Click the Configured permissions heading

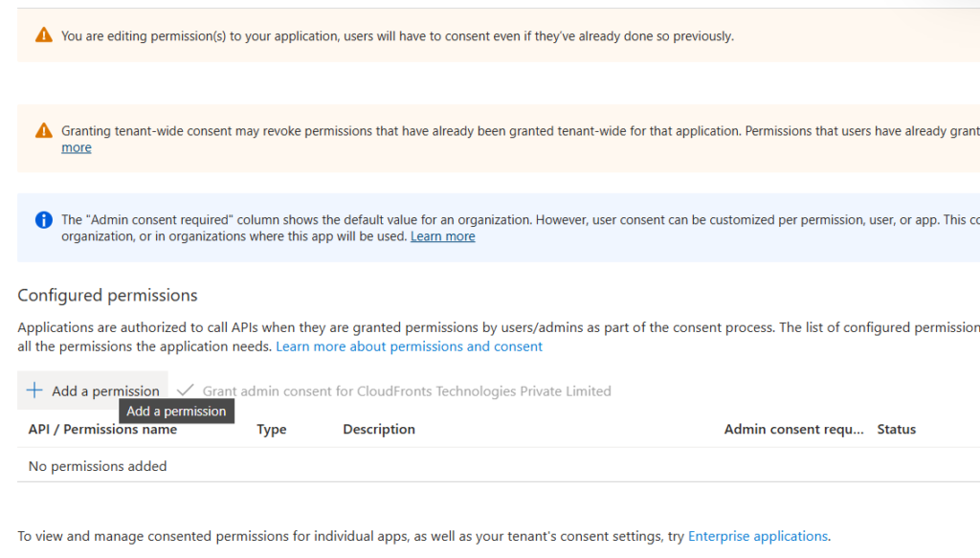click(107, 295)
